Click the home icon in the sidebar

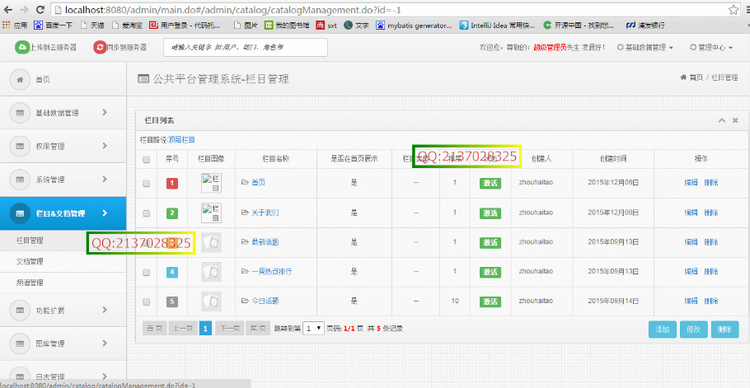20,79
